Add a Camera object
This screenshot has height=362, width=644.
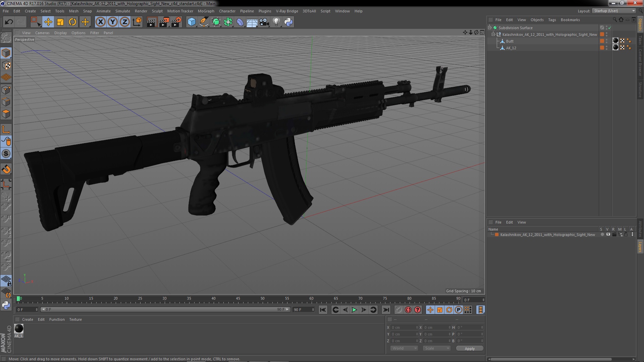[x=264, y=22]
